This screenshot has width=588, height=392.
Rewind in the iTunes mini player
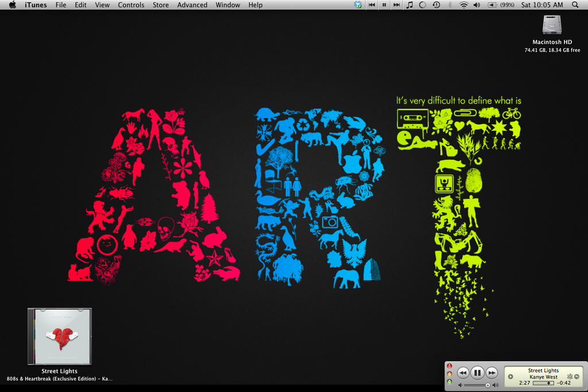(463, 373)
